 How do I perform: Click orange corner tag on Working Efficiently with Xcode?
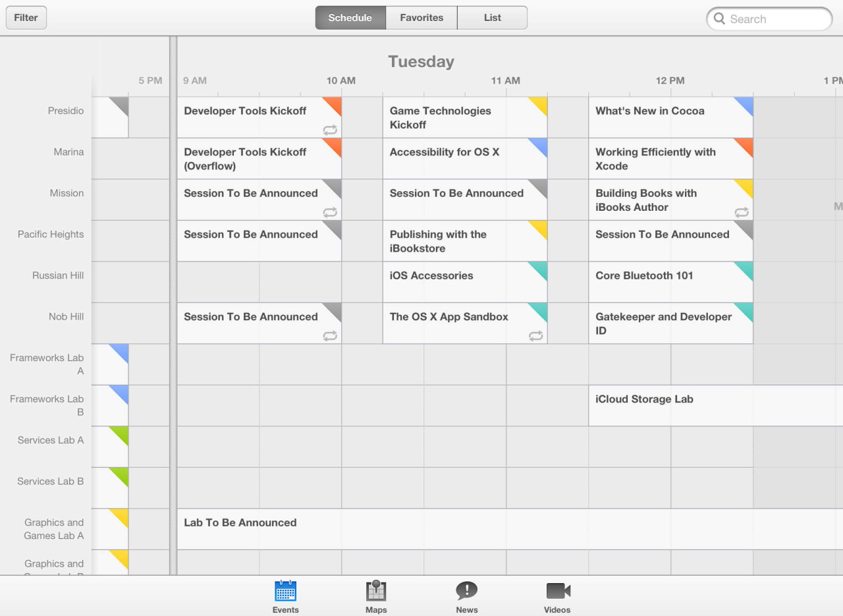pyautogui.click(x=746, y=146)
